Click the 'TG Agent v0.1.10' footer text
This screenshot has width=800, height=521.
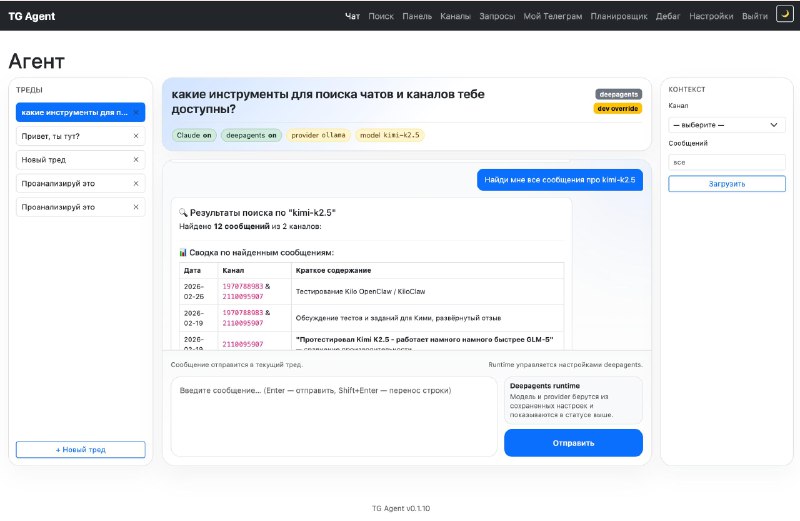coord(401,508)
